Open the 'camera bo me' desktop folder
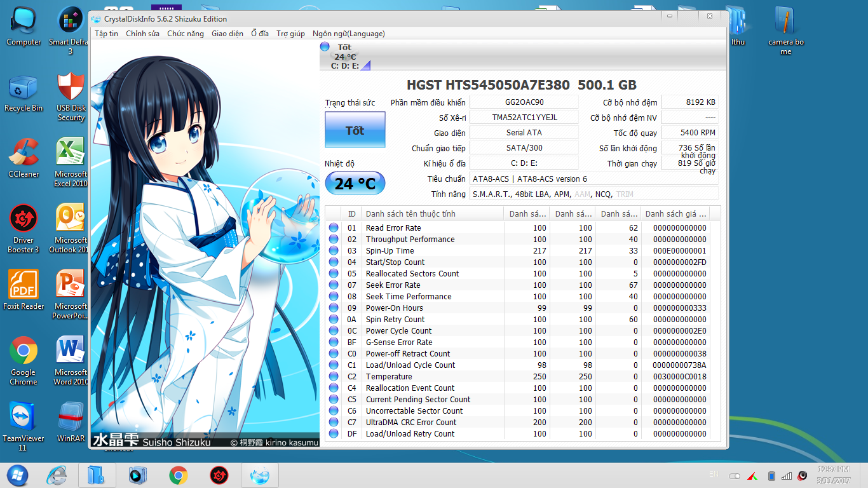The height and width of the screenshot is (488, 868). point(786,30)
